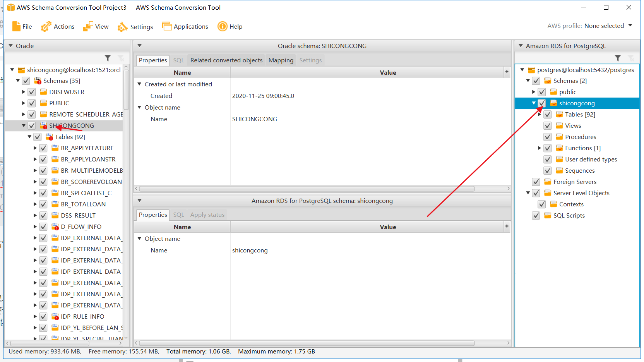Click the IDP_RULE_INFO table icon
Screen dimensions: 644x362
(x=55, y=317)
